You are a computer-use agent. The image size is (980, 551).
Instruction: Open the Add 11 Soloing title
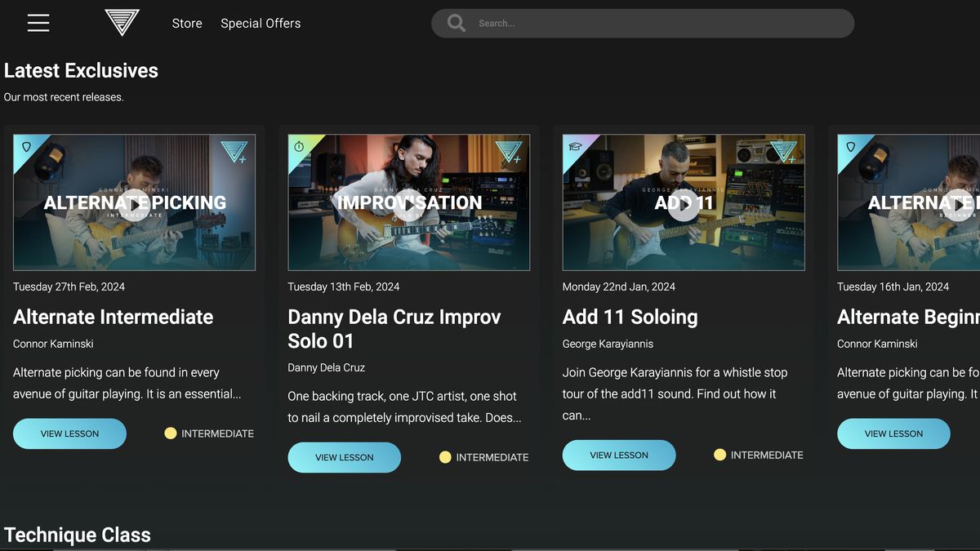click(630, 317)
